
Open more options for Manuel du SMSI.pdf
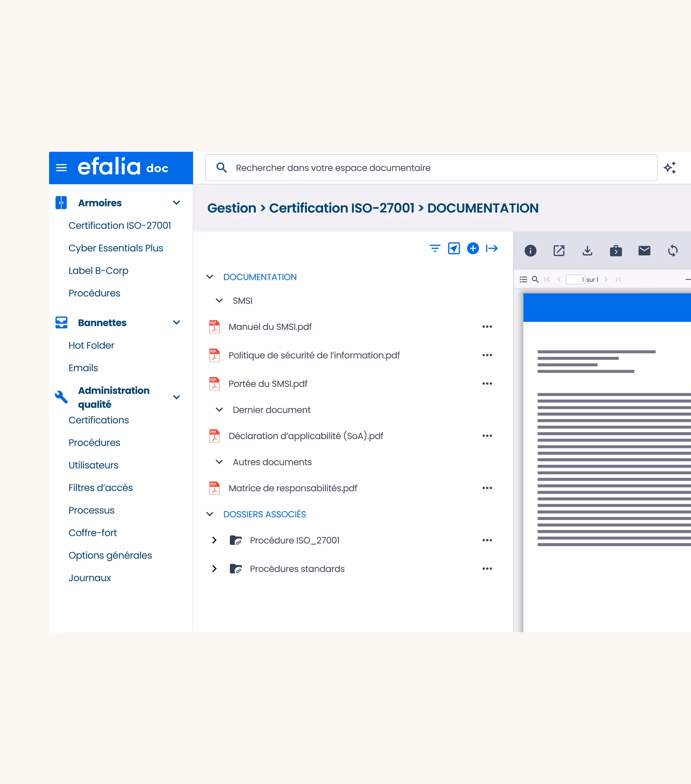pyautogui.click(x=487, y=327)
